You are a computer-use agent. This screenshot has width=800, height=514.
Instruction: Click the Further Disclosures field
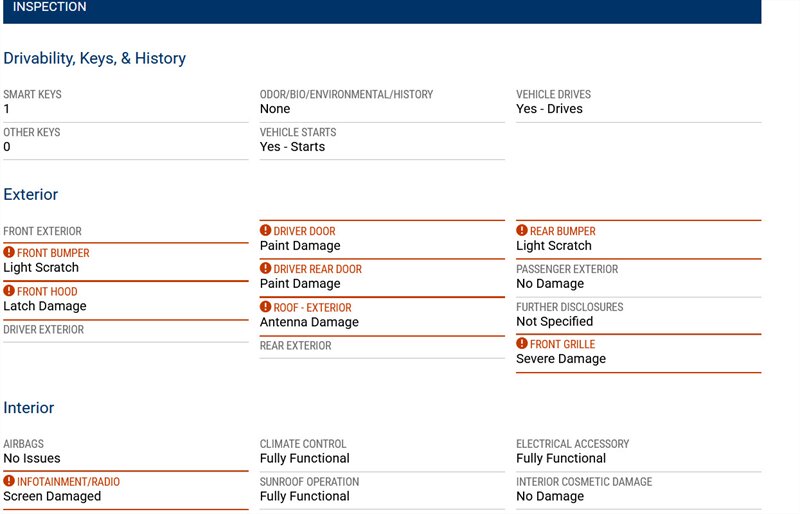click(x=569, y=307)
